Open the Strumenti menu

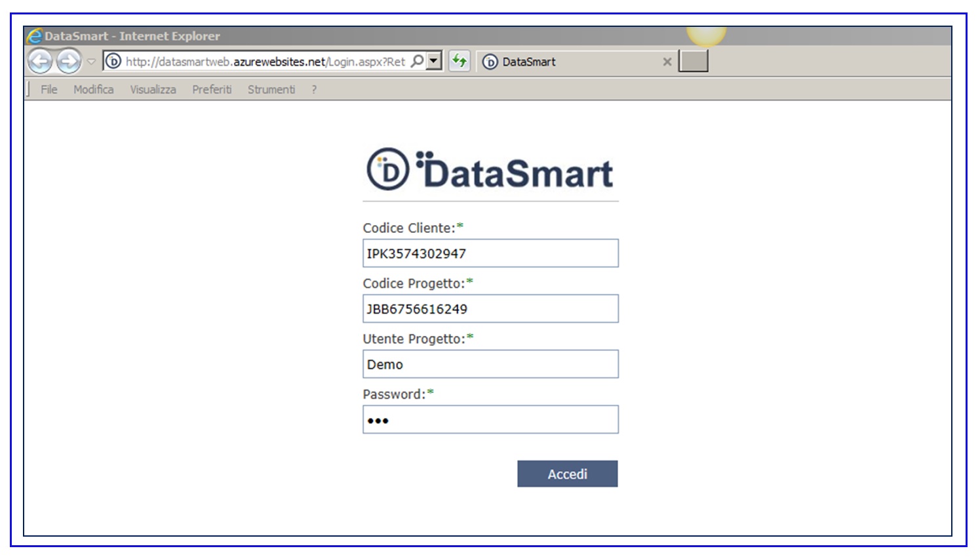(271, 89)
